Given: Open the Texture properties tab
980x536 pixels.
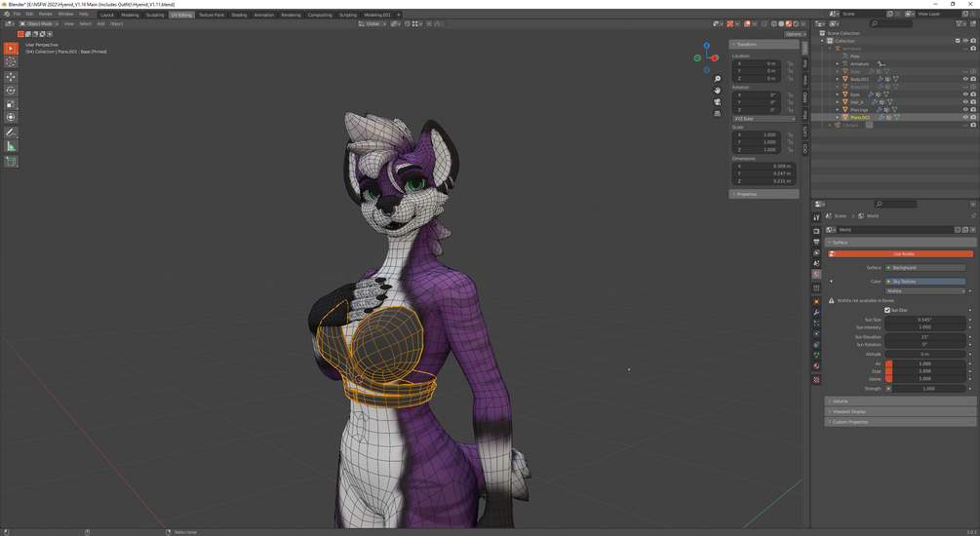Looking at the screenshot, I should click(816, 380).
